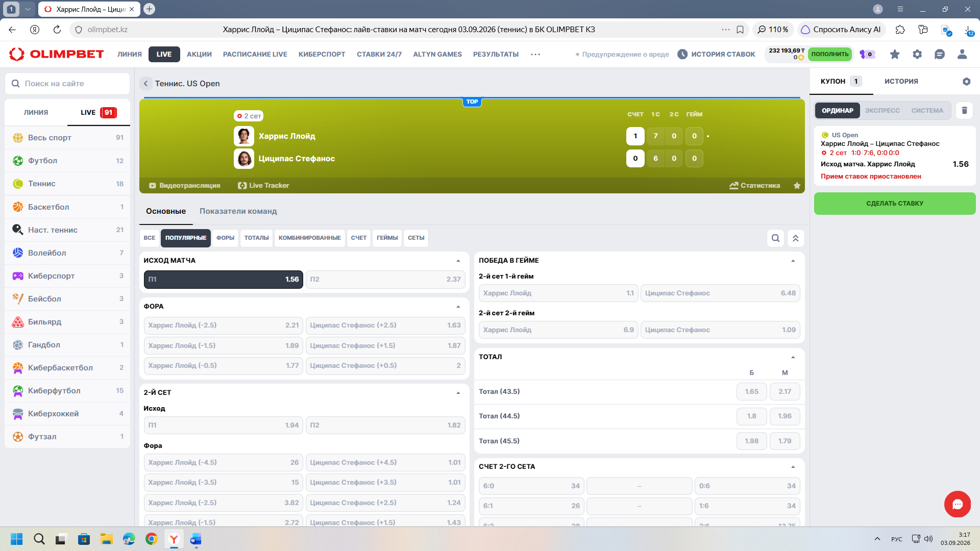This screenshot has width=980, height=551.
Task: Select the Cyberhockey icon
Action: [x=18, y=414]
